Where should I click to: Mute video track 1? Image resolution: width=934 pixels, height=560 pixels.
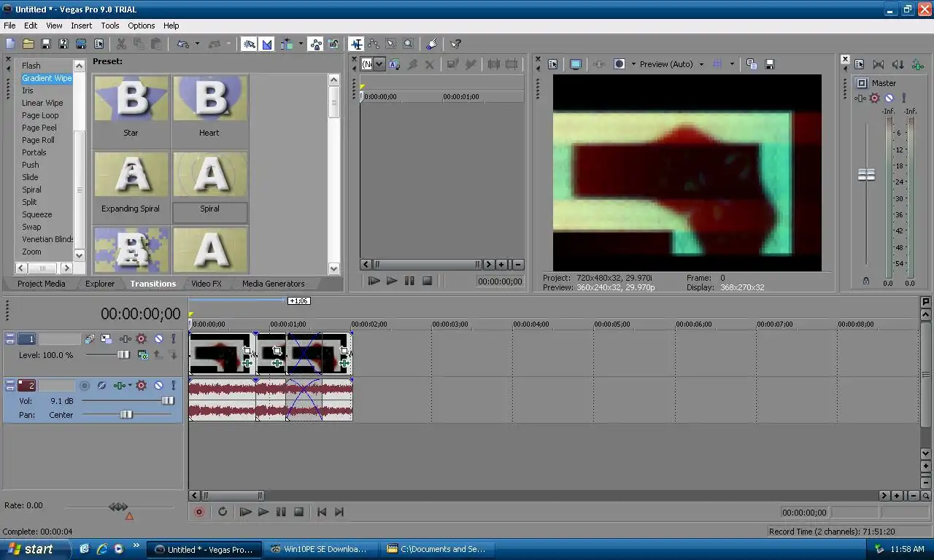pyautogui.click(x=158, y=339)
